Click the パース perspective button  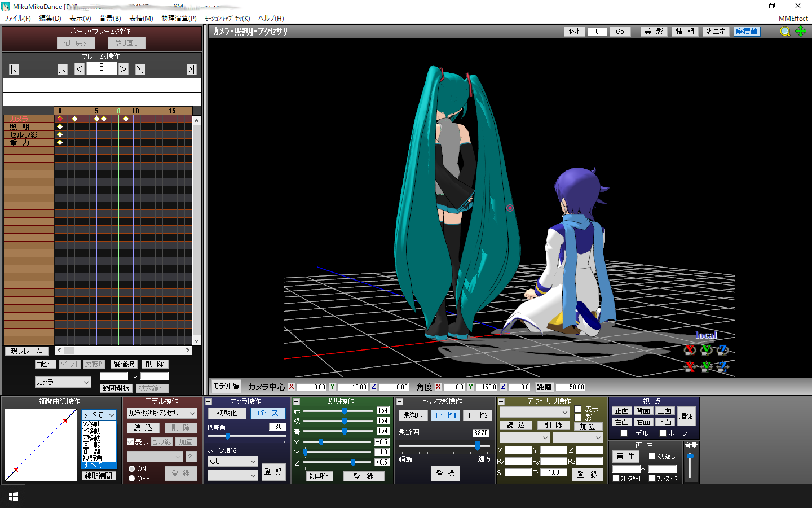[x=267, y=413]
